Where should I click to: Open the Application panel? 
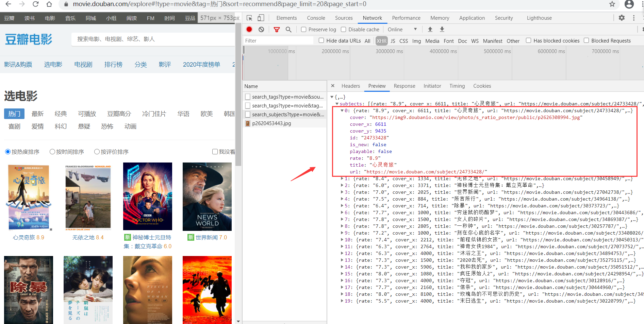pos(472,18)
